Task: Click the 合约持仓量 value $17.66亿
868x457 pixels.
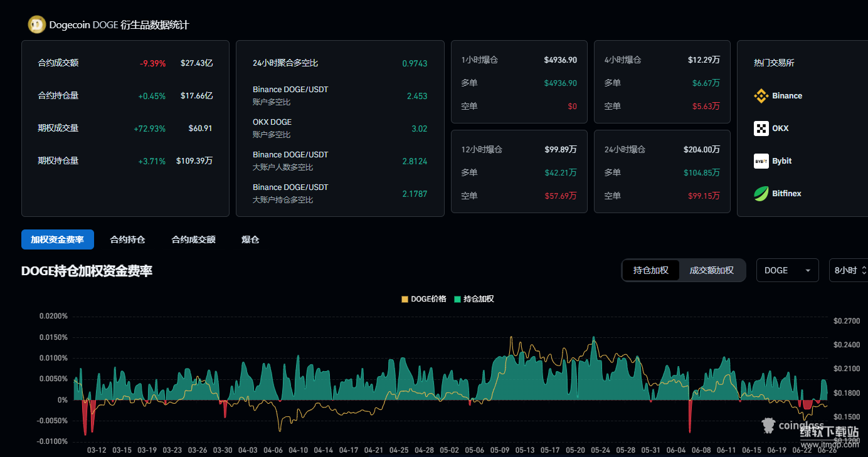Action: [197, 96]
